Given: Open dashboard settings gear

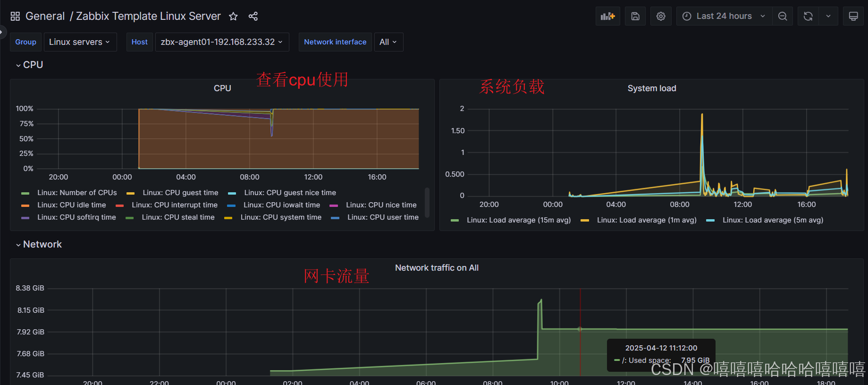Looking at the screenshot, I should tap(661, 16).
